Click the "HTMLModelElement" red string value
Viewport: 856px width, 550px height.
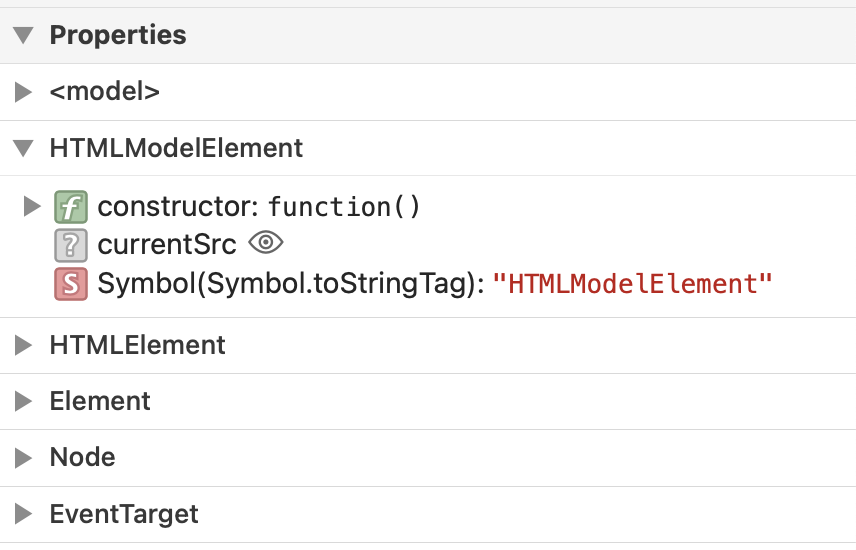tap(633, 284)
